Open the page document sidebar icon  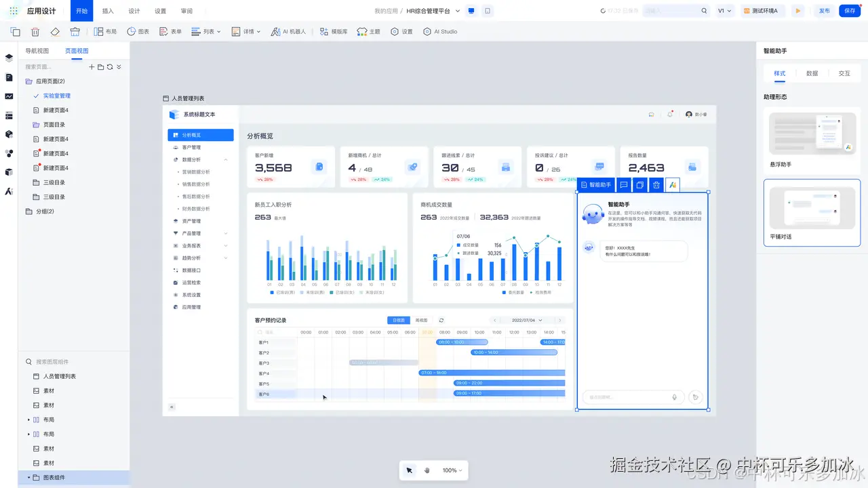[x=9, y=77]
